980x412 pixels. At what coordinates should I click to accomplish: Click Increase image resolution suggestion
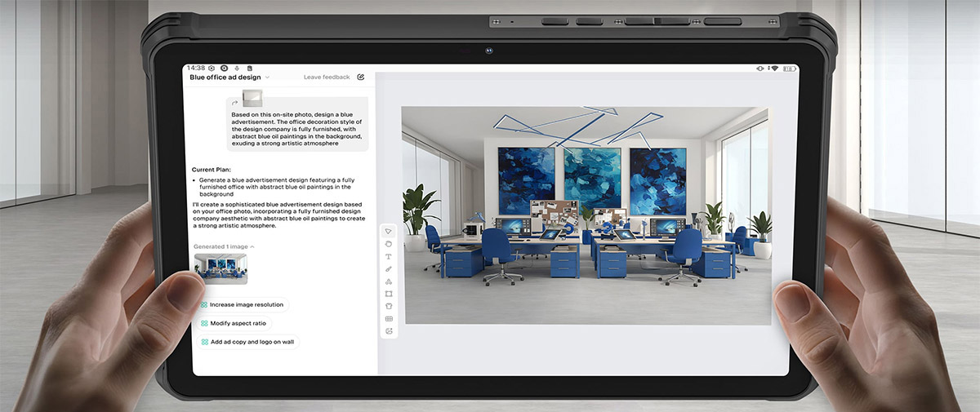[242, 304]
